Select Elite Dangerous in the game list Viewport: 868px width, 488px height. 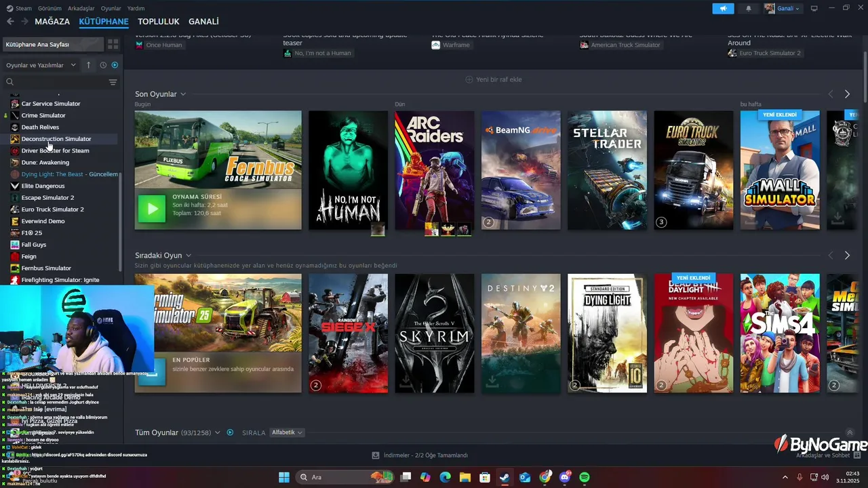coord(43,186)
